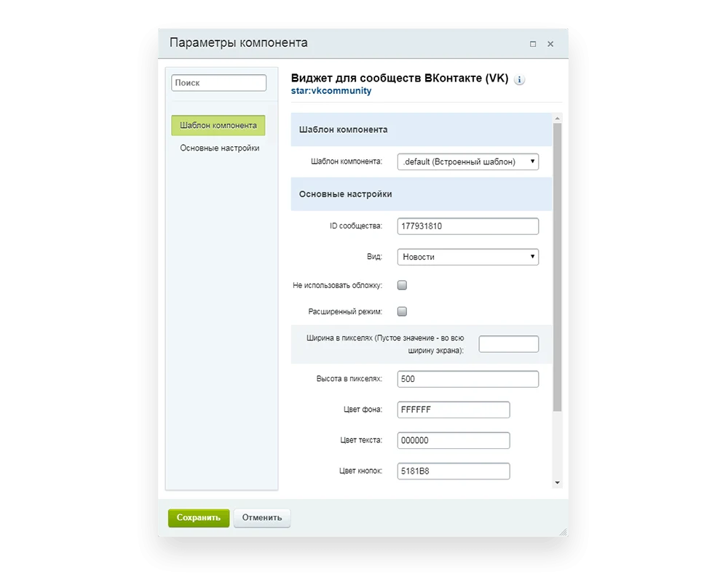Click the dialog resize grip corner

[563, 532]
